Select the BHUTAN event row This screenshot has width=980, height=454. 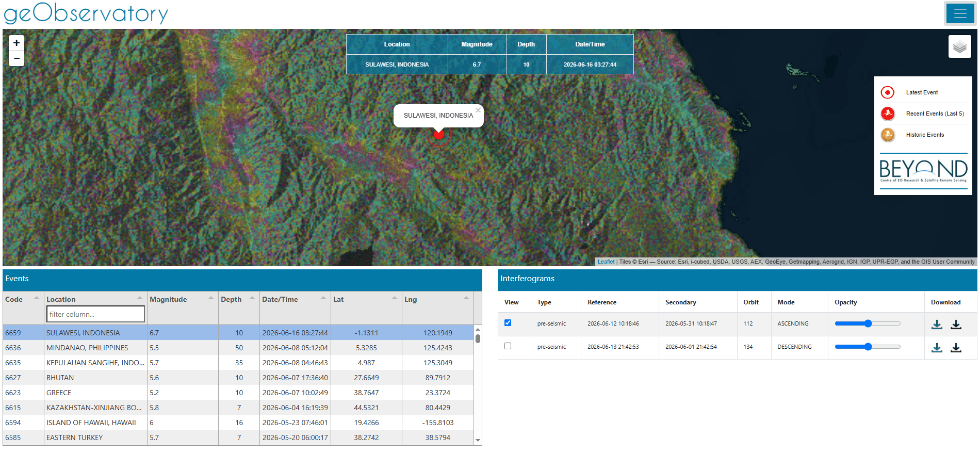pyautogui.click(x=238, y=378)
